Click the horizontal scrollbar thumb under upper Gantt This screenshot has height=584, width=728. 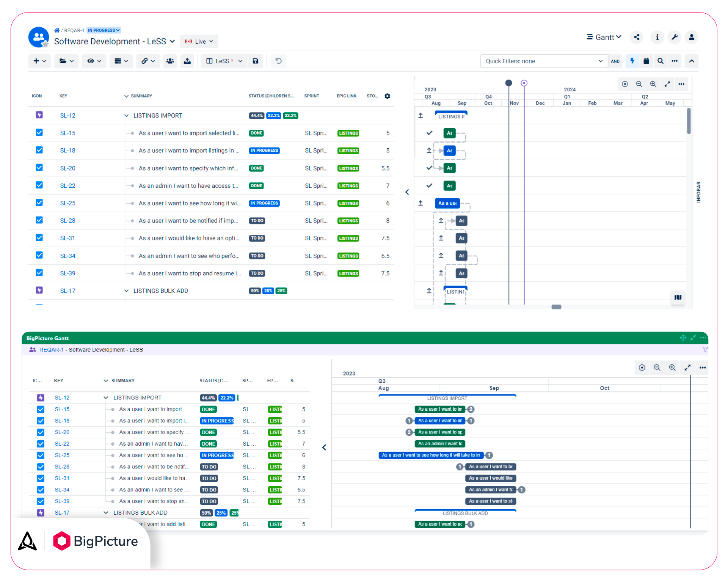(x=556, y=307)
